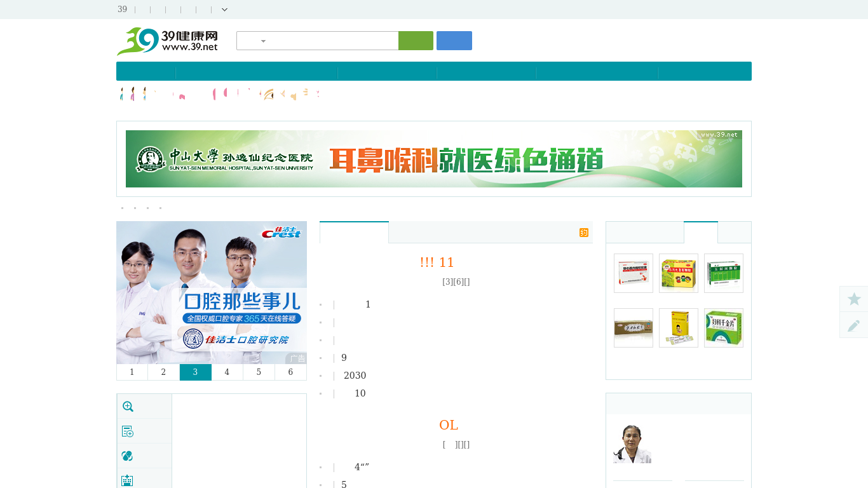
Task: Click the 39健康网 site logo
Action: pyautogui.click(x=166, y=40)
